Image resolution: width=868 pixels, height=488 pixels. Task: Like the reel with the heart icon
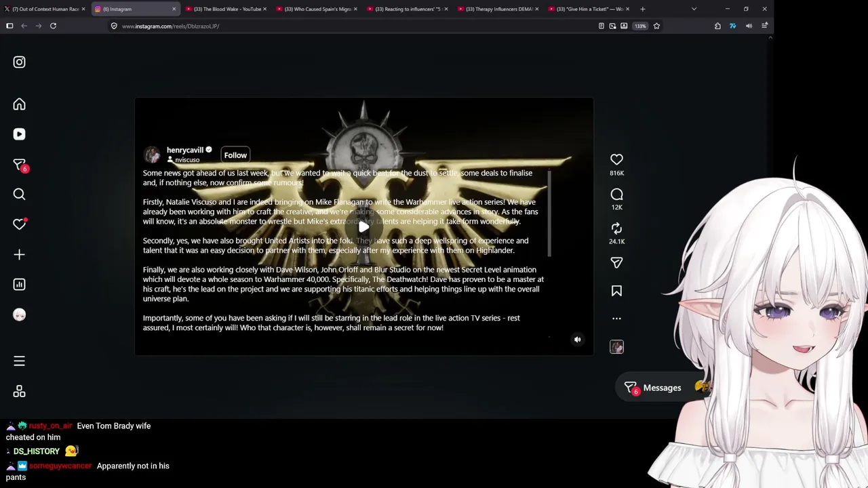pos(616,159)
